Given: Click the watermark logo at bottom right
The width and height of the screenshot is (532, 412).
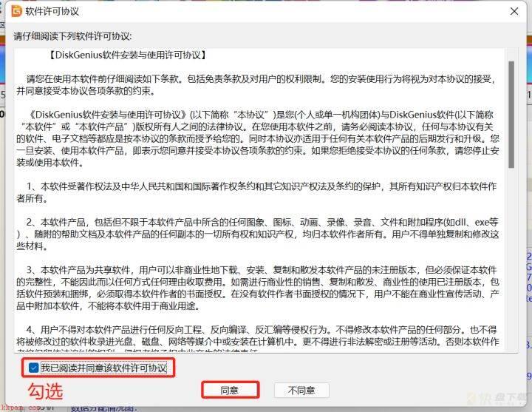Looking at the screenshot, I should pyautogui.click(x=499, y=398).
